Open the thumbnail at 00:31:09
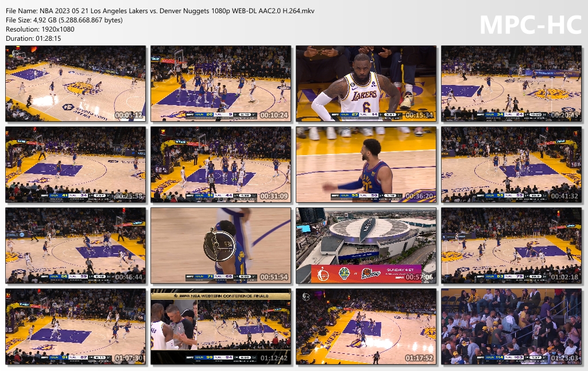Viewport: 588px width, 371px height. 221,164
